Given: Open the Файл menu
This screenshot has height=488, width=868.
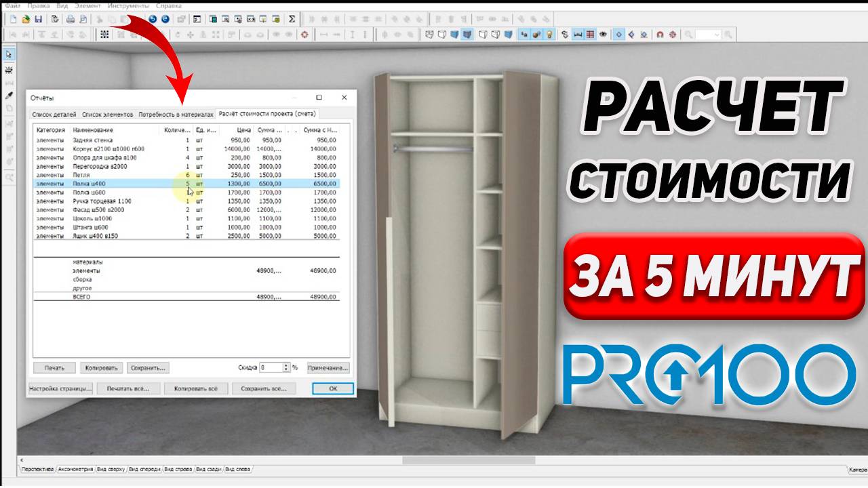Looking at the screenshot, I should (13, 5).
